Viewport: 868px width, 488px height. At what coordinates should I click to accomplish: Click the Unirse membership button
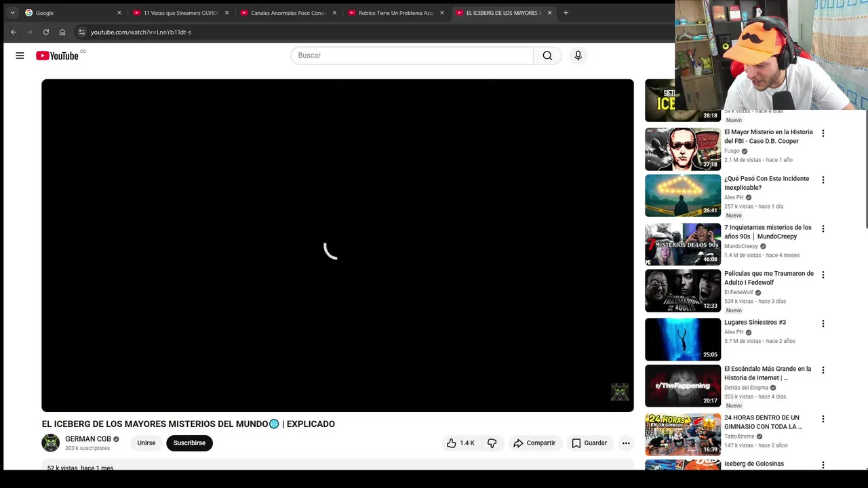[146, 443]
